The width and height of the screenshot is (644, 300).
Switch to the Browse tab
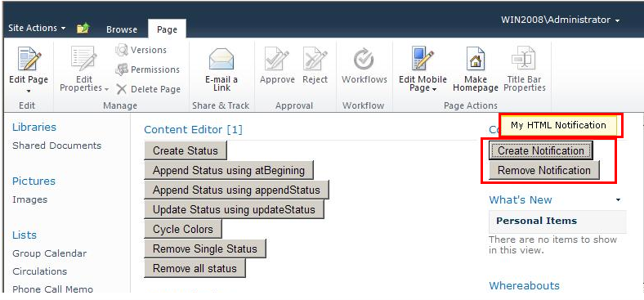tap(122, 29)
